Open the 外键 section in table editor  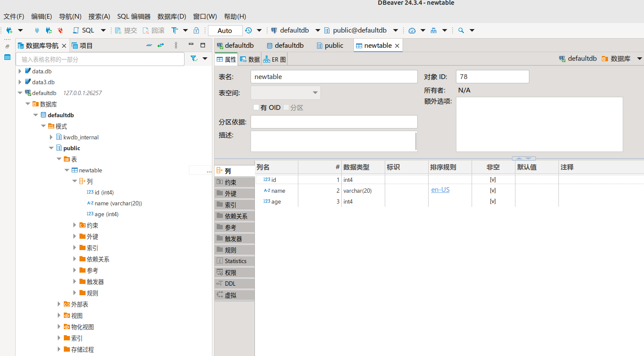[x=234, y=194]
